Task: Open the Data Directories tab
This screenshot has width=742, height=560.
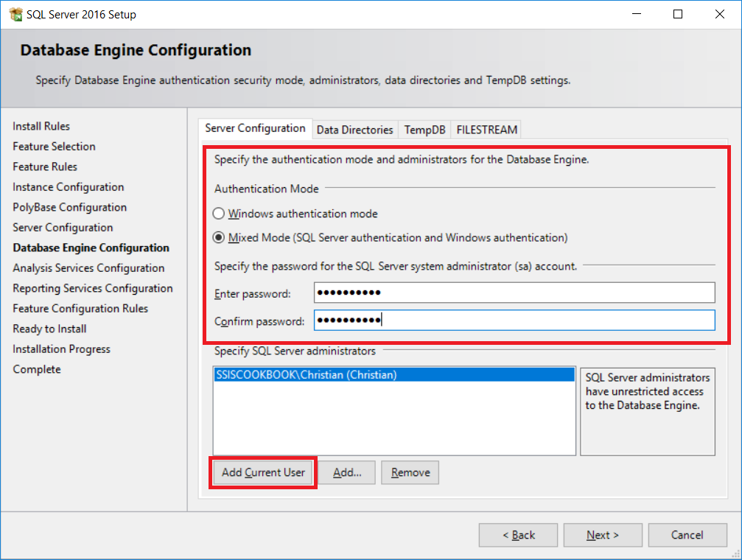Action: [x=355, y=130]
